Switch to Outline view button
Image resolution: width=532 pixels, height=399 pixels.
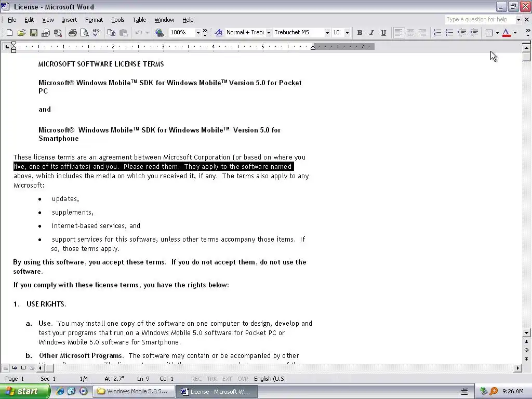pos(32,367)
